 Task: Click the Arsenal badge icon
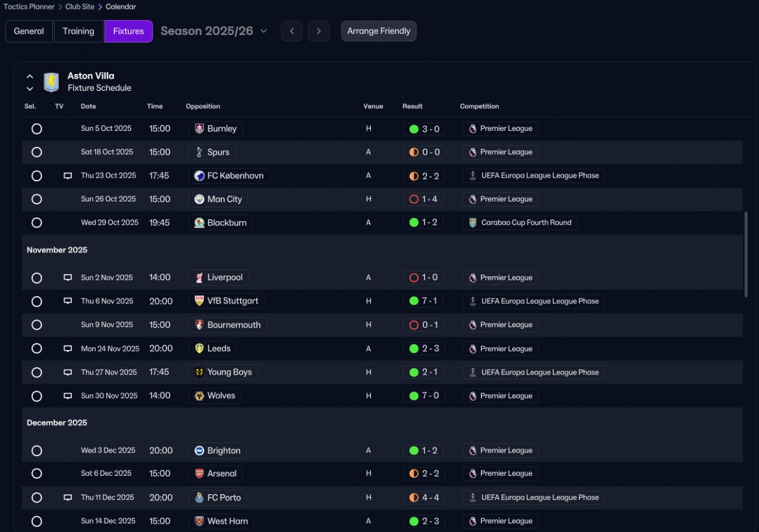[x=199, y=474]
